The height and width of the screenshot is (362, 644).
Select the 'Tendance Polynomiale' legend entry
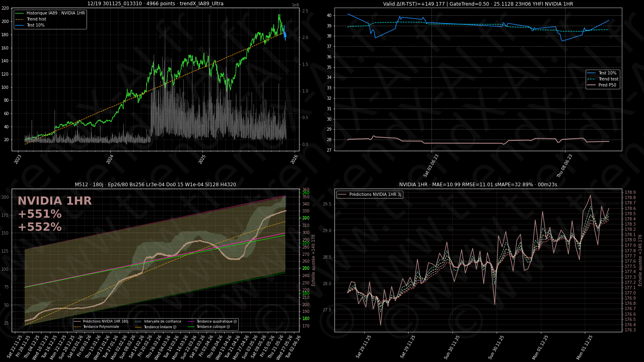coord(101,327)
